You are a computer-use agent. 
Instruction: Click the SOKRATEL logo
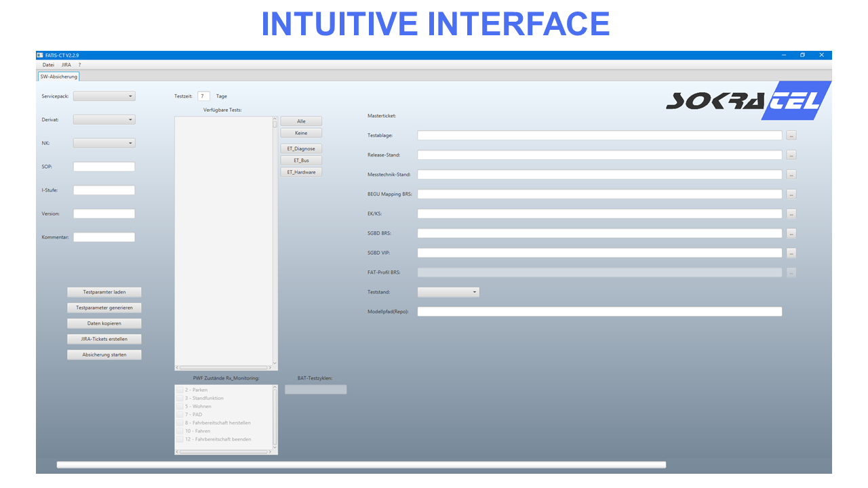pos(749,101)
